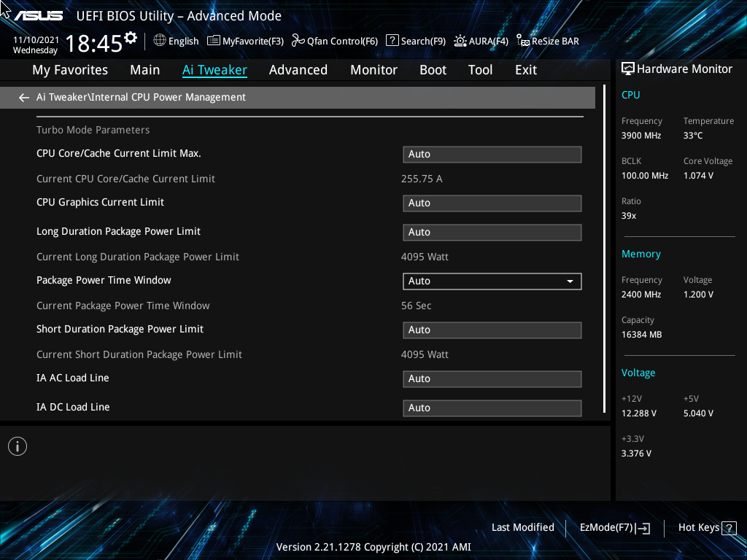Click the AURA(F4) light icon
The height and width of the screenshot is (560, 747).
coord(460,41)
